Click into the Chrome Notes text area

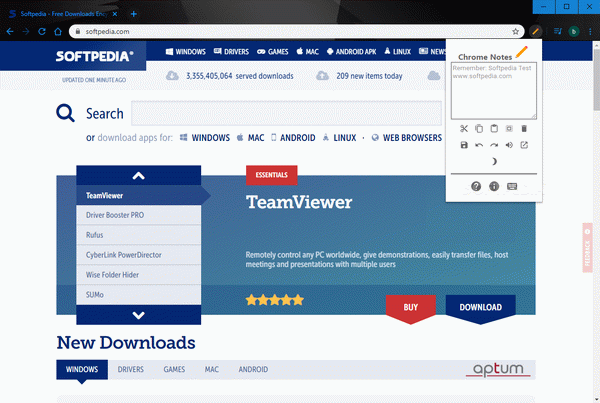coord(494,91)
